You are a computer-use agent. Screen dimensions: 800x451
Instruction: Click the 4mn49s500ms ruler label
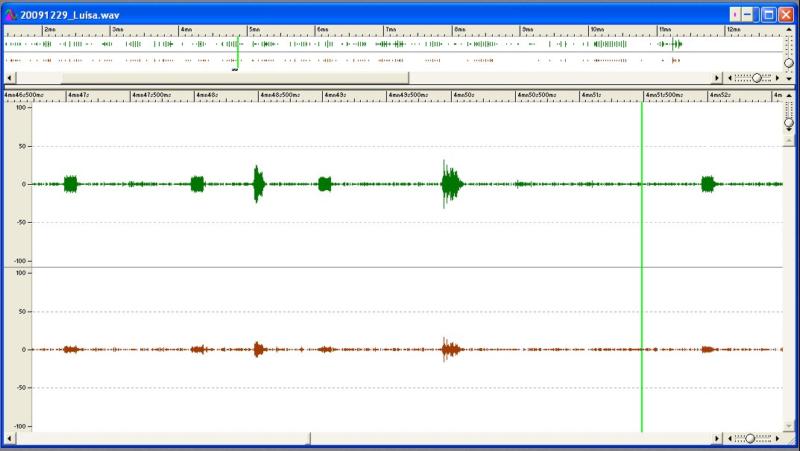[408, 95]
